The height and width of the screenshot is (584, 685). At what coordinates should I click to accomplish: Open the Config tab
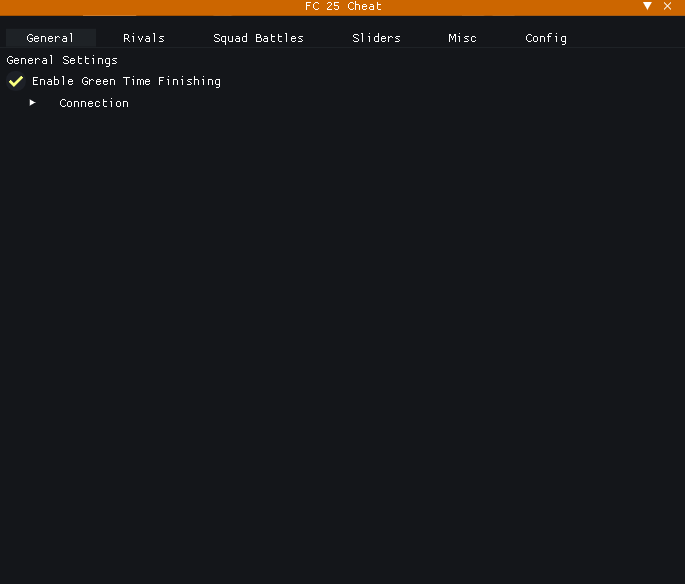coord(546,38)
